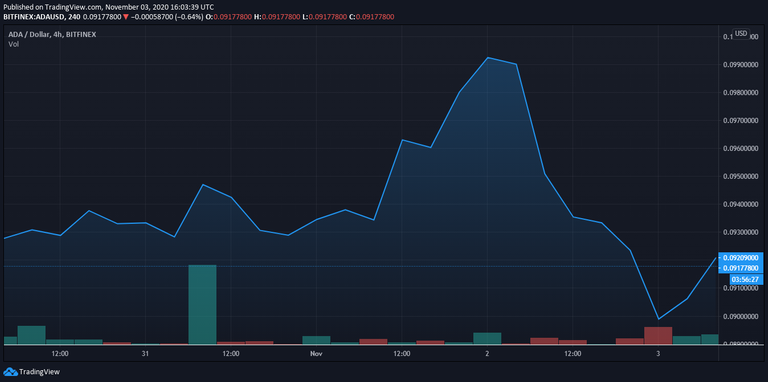Click the peak point of price line
The width and height of the screenshot is (768, 382).
(487, 58)
